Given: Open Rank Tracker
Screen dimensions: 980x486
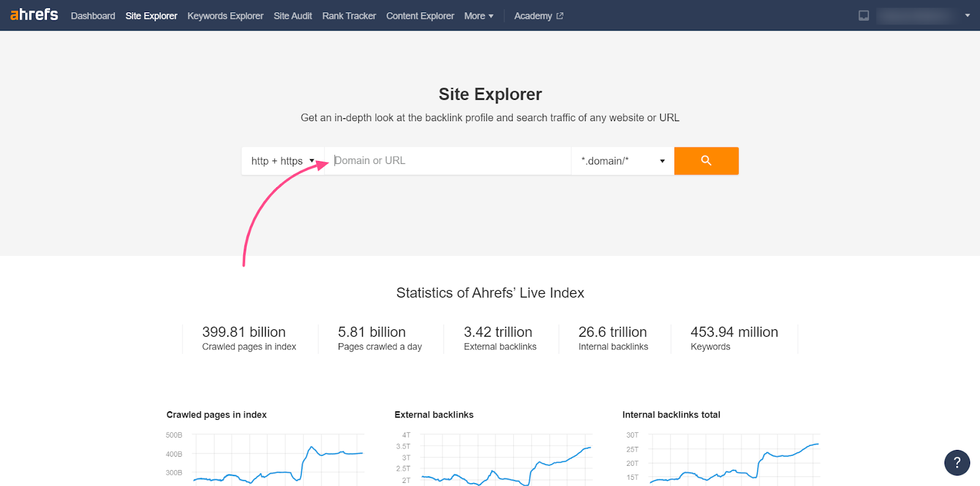Looking at the screenshot, I should pos(349,16).
